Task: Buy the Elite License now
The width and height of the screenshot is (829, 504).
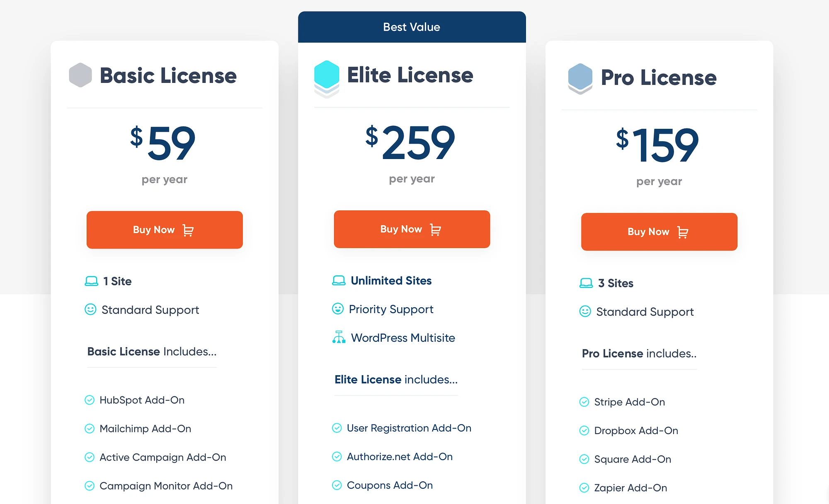Action: click(412, 229)
